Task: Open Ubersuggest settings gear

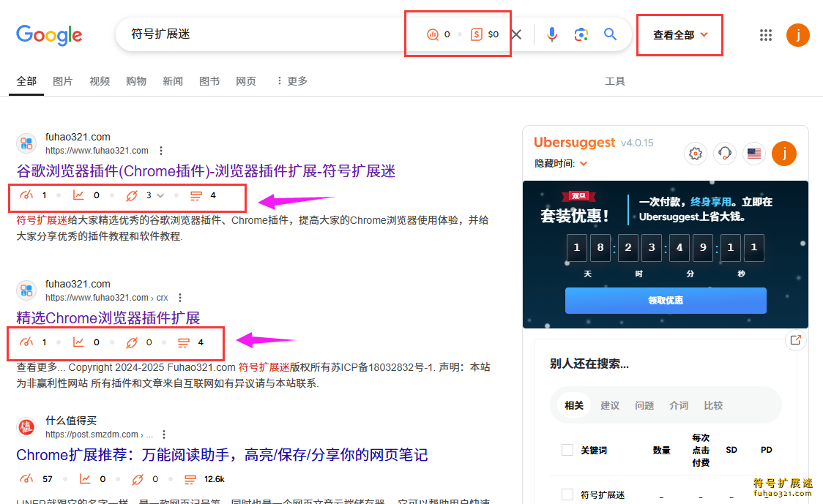Action: [696, 154]
